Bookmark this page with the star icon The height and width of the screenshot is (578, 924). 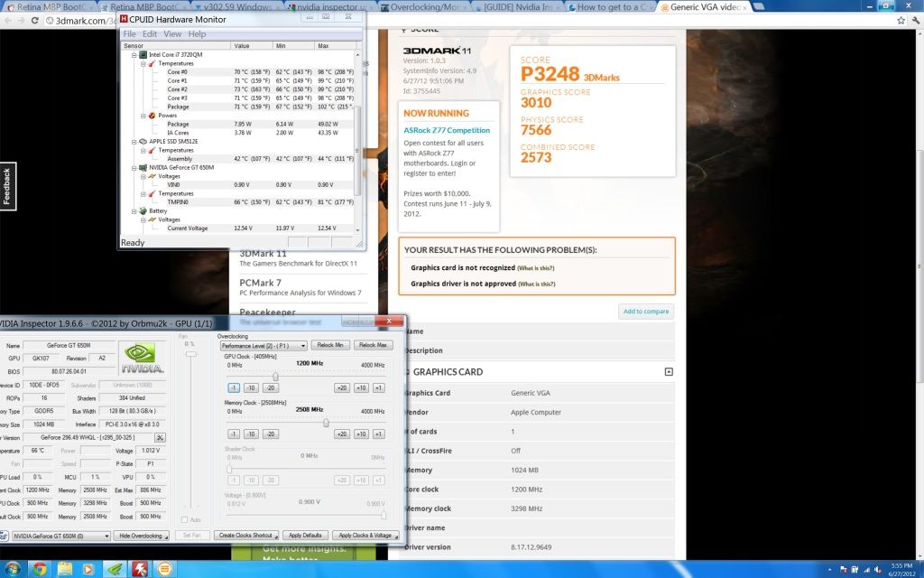click(901, 20)
